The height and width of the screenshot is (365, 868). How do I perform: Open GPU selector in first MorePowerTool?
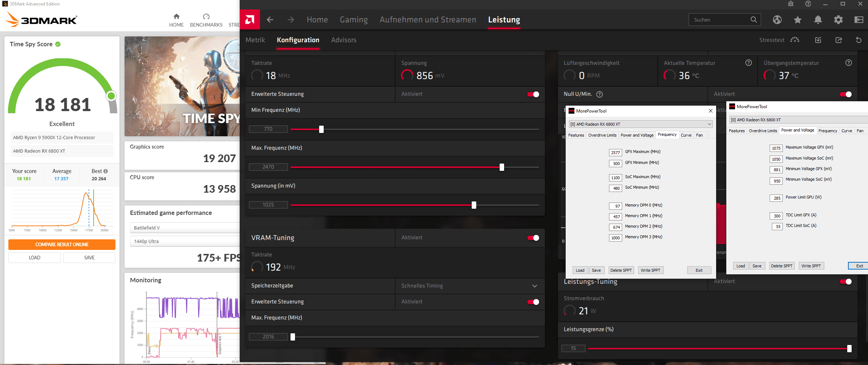click(x=641, y=124)
